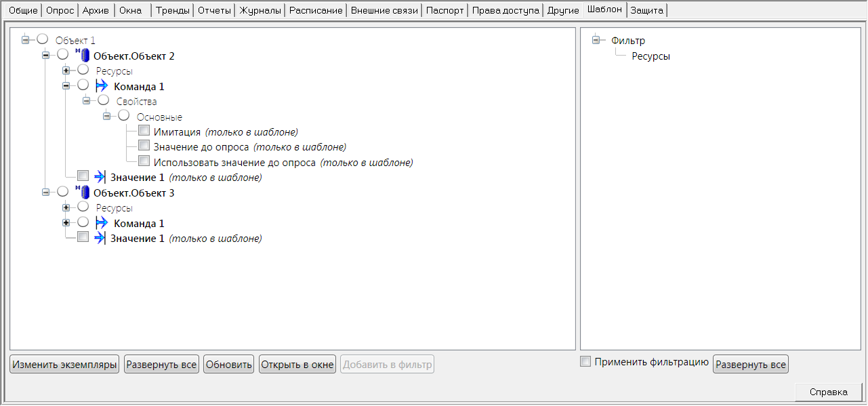Click the Объект.Объект 3 label
This screenshot has height=406, width=868.
pos(134,193)
